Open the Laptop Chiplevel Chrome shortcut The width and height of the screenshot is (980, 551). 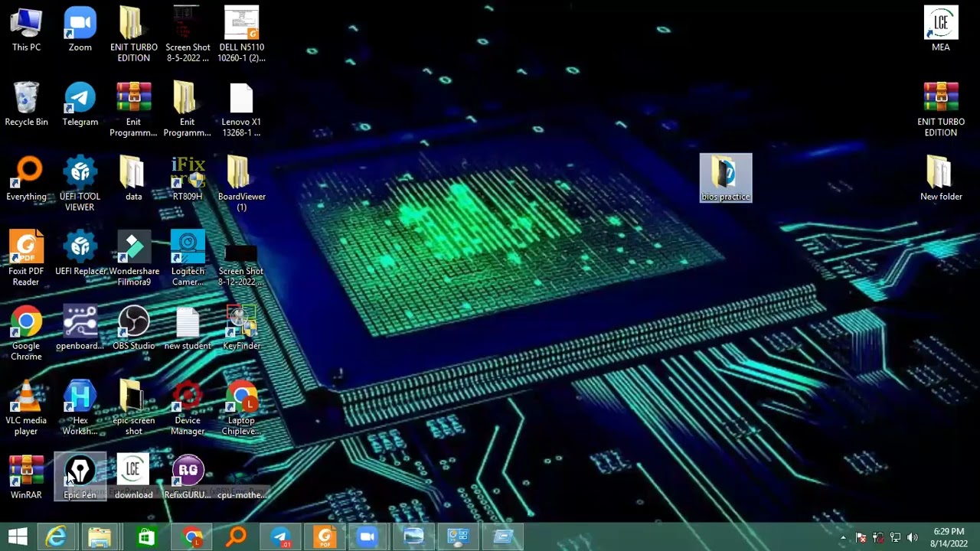(x=241, y=408)
